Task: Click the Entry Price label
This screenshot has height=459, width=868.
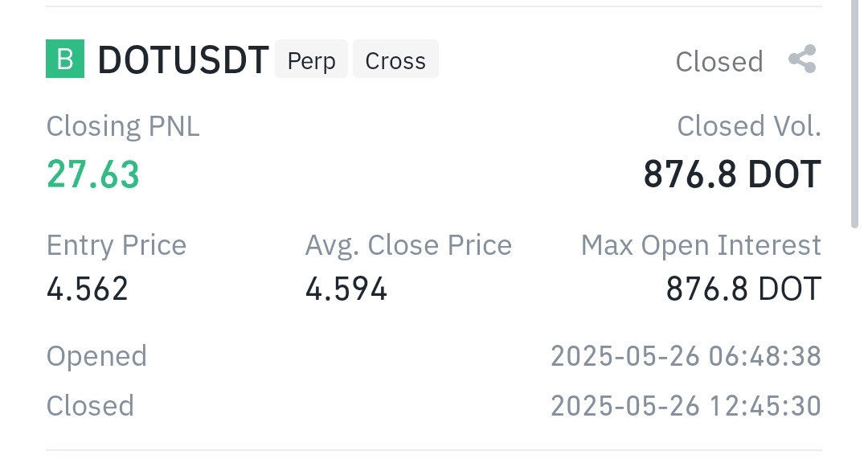Action: (117, 245)
